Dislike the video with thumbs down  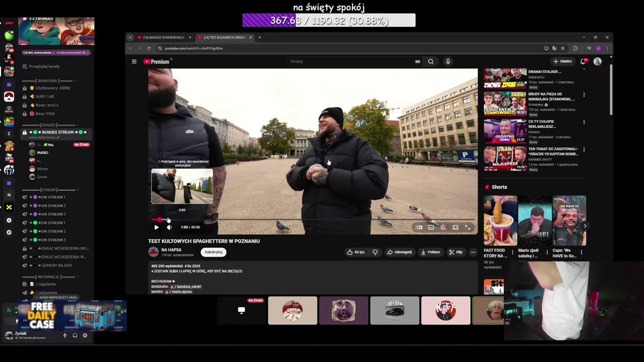click(x=375, y=252)
